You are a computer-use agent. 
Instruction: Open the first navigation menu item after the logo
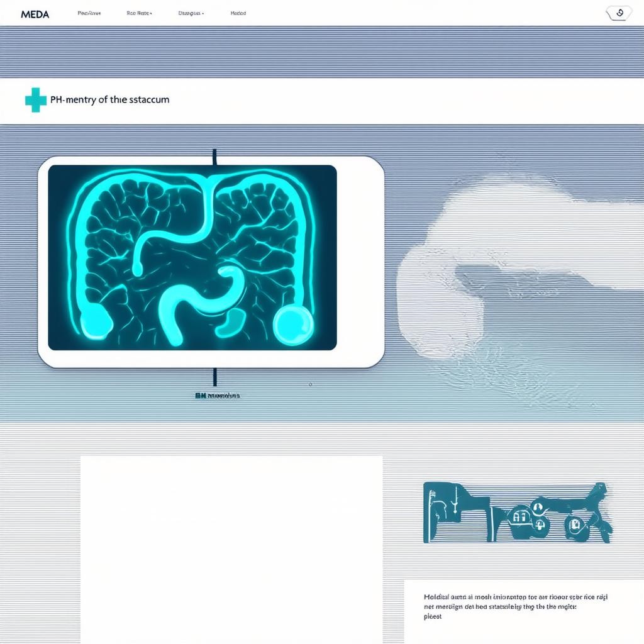89,13
